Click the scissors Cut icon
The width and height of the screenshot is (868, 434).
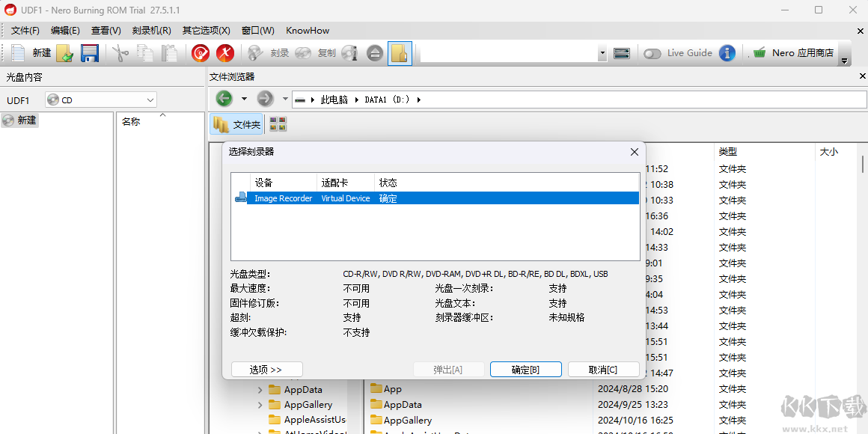pos(120,53)
